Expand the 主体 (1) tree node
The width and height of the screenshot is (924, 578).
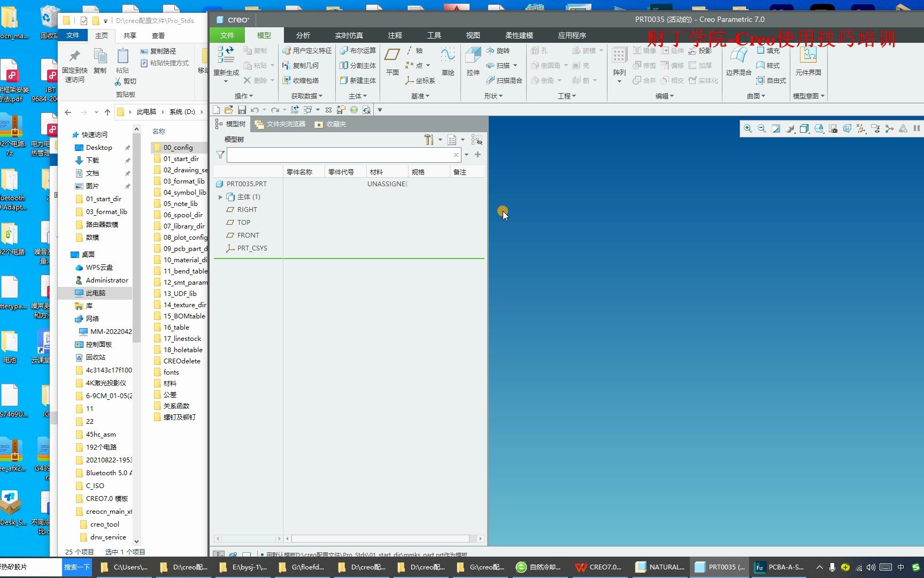tap(220, 197)
